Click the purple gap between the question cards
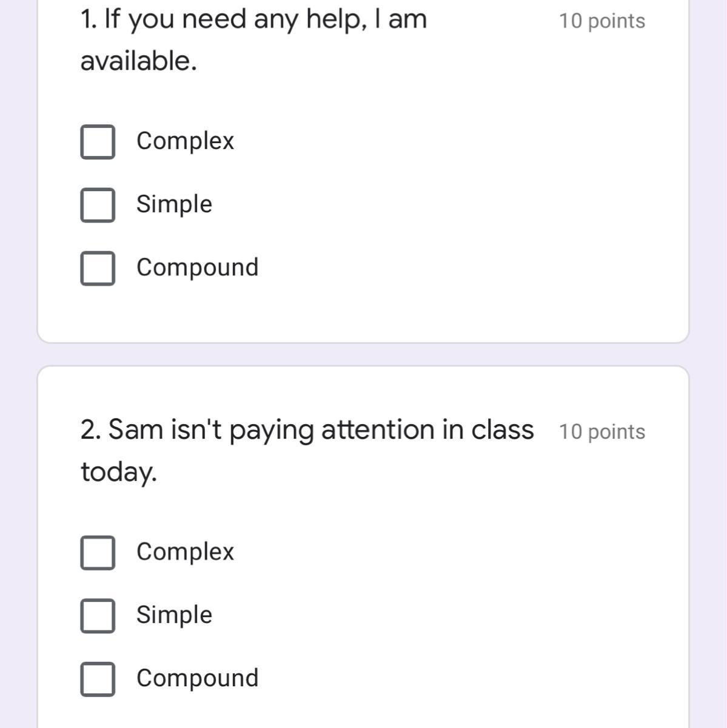 tap(363, 354)
